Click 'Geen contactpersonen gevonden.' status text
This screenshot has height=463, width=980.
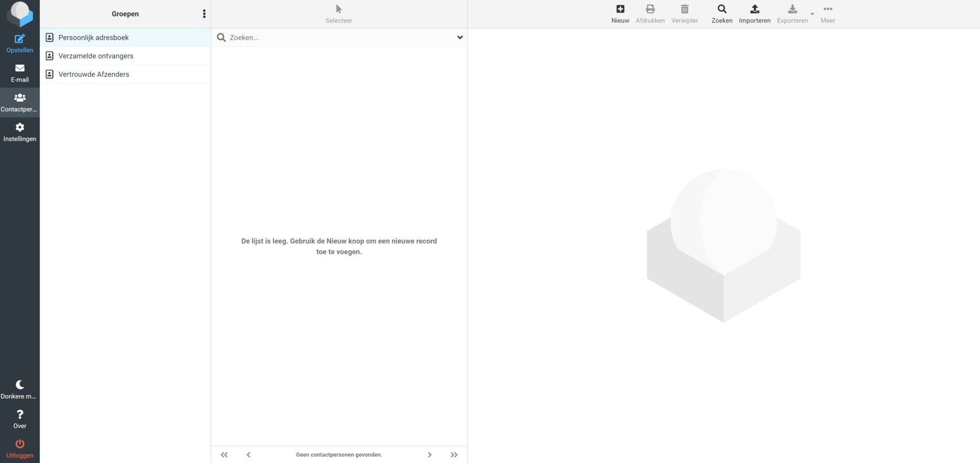[339, 455]
